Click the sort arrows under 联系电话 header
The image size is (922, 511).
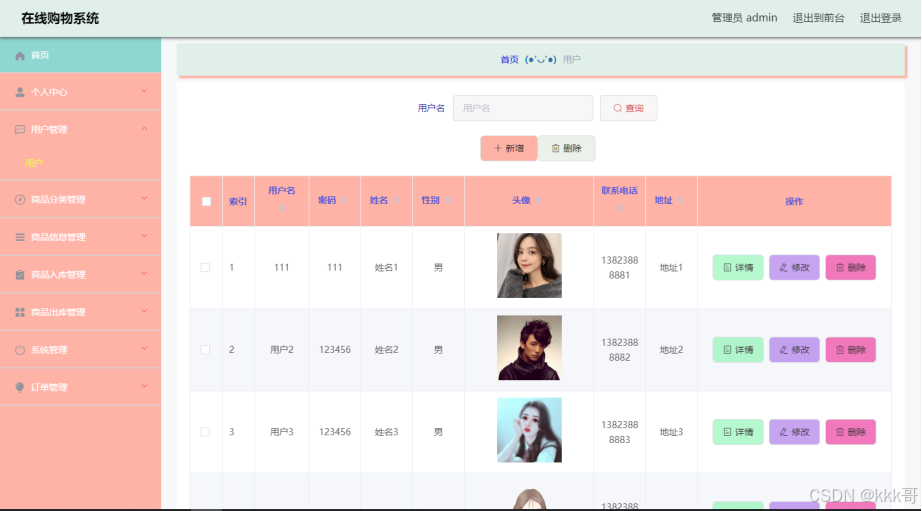tap(620, 208)
